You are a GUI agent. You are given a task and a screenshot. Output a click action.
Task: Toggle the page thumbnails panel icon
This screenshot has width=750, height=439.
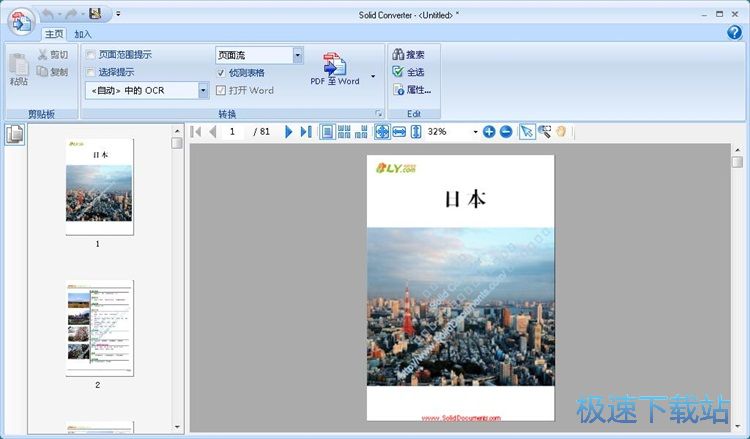[x=15, y=134]
